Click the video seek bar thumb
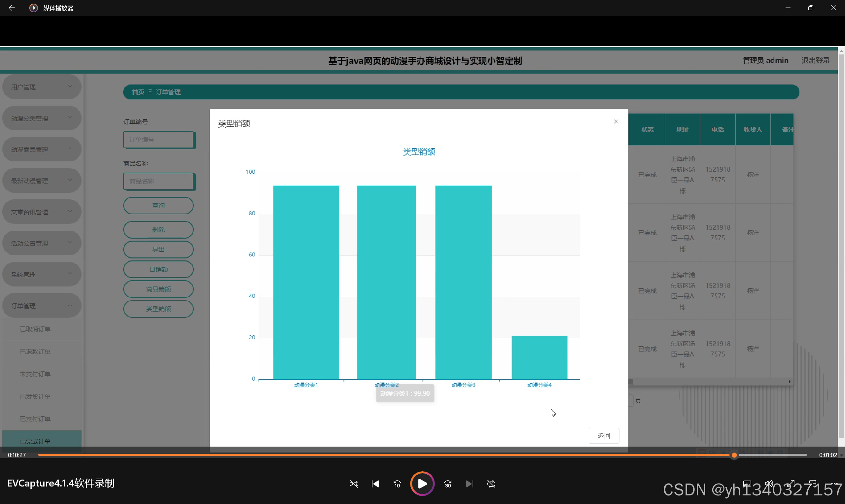This screenshot has width=845, height=504. 734,455
